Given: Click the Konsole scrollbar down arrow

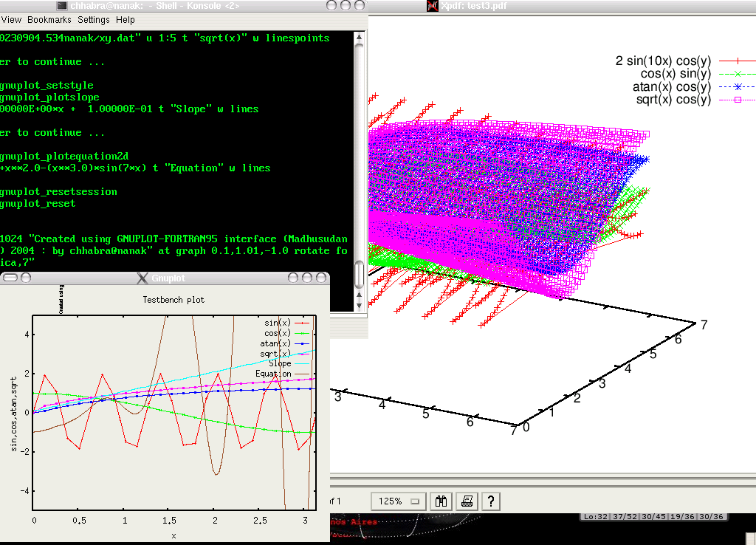Looking at the screenshot, I should pos(360,304).
